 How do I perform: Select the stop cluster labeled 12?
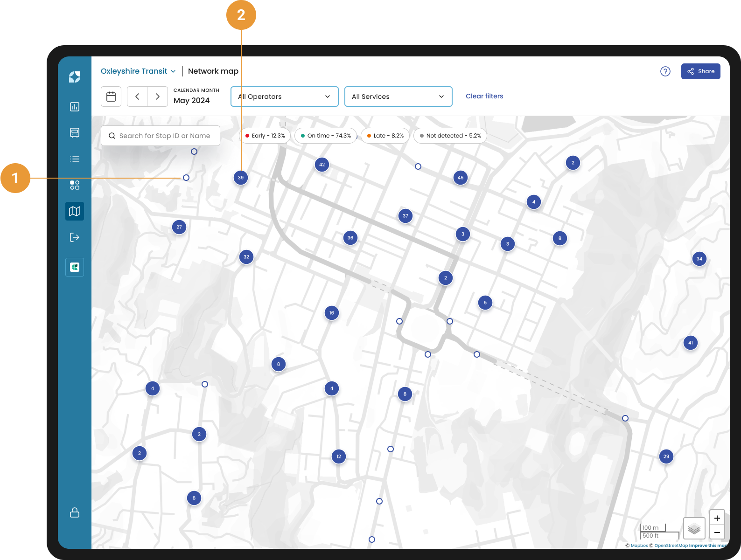click(339, 456)
